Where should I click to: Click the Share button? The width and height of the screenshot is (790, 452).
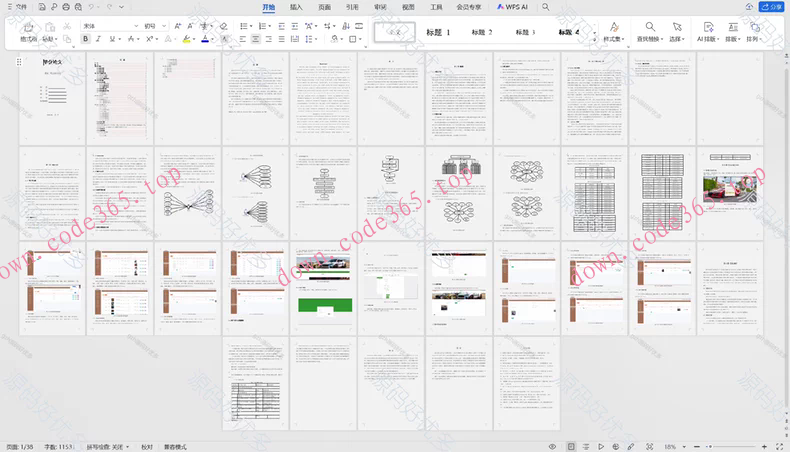[772, 6]
